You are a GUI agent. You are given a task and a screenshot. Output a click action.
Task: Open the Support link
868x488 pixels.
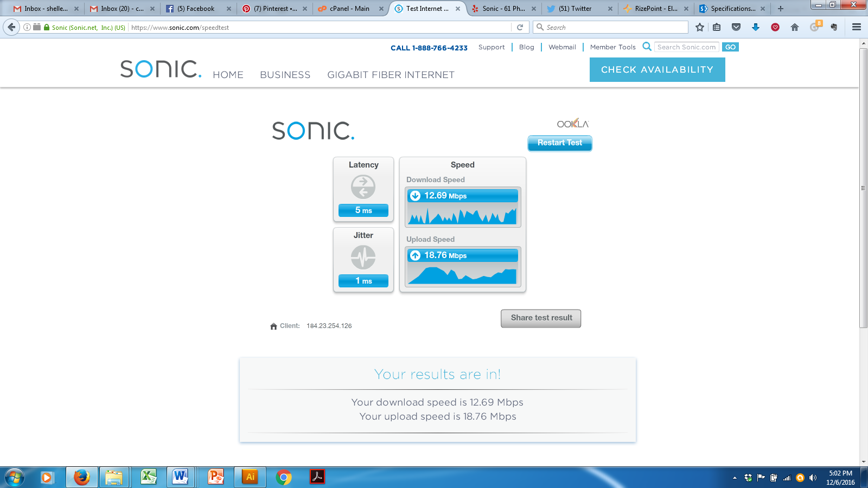(x=492, y=47)
